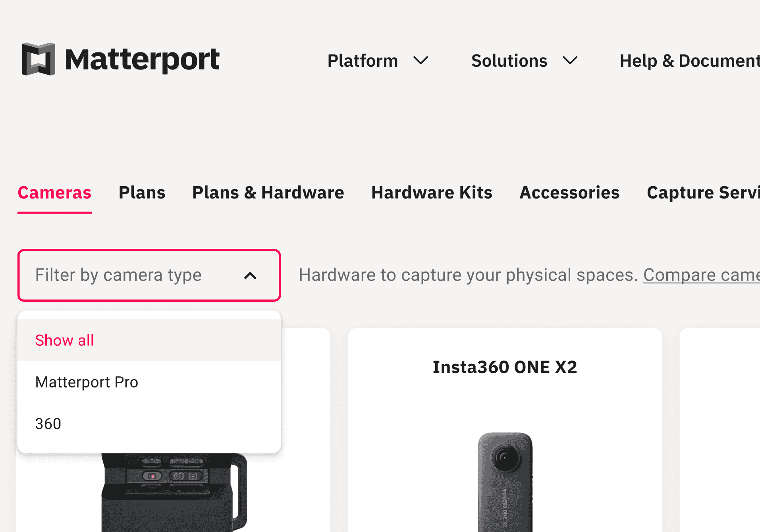Click Filter by camera type dropdown
Viewport: 760px width, 532px height.
click(118, 275)
